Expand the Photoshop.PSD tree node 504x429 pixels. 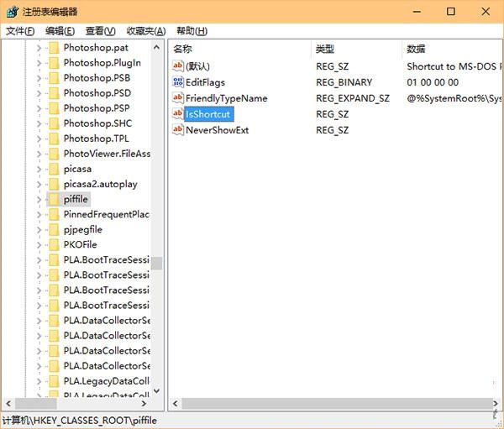click(x=39, y=93)
